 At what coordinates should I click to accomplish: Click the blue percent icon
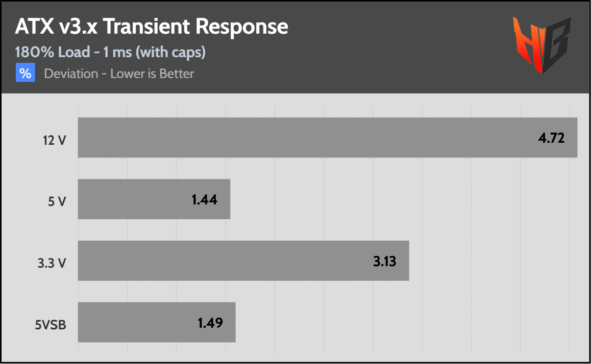(25, 73)
